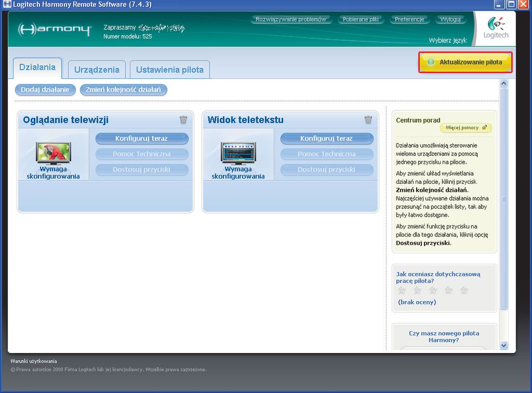Click Konfiguruj teraz for Oglądanie telewizji
The height and width of the screenshot is (393, 532).
tap(142, 138)
